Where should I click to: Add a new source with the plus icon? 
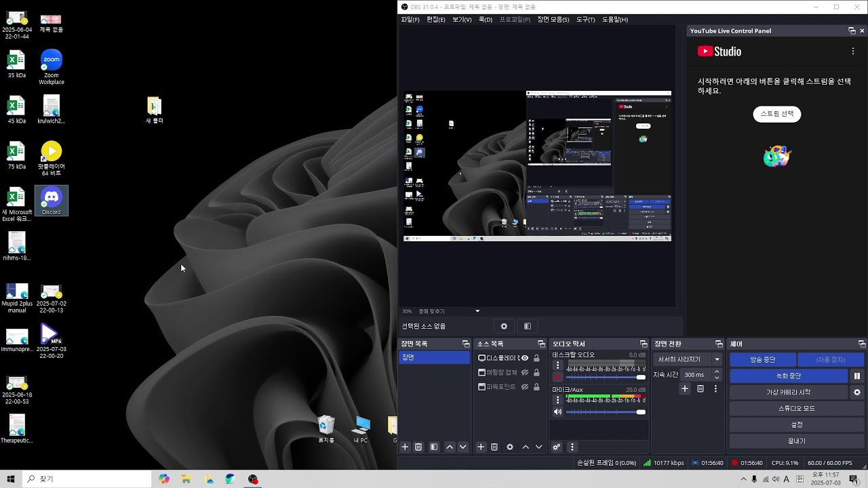coord(481,447)
